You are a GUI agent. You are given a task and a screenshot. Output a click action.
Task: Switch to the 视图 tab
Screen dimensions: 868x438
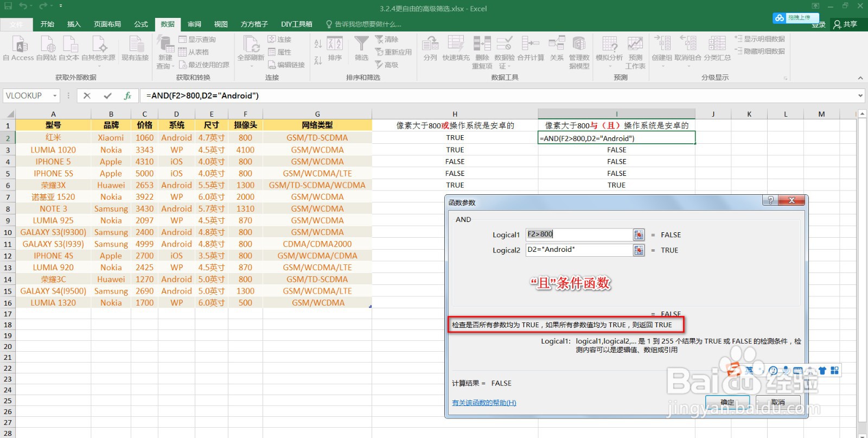click(221, 24)
